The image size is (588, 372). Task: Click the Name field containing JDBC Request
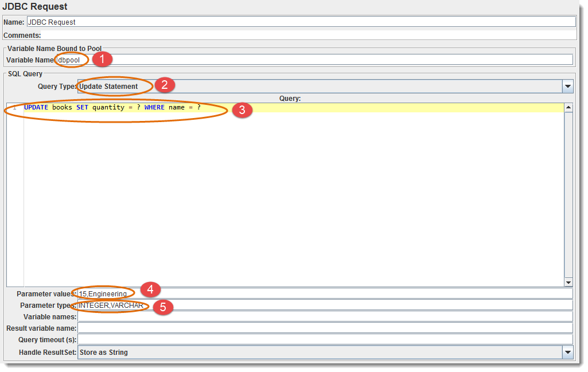tap(301, 22)
